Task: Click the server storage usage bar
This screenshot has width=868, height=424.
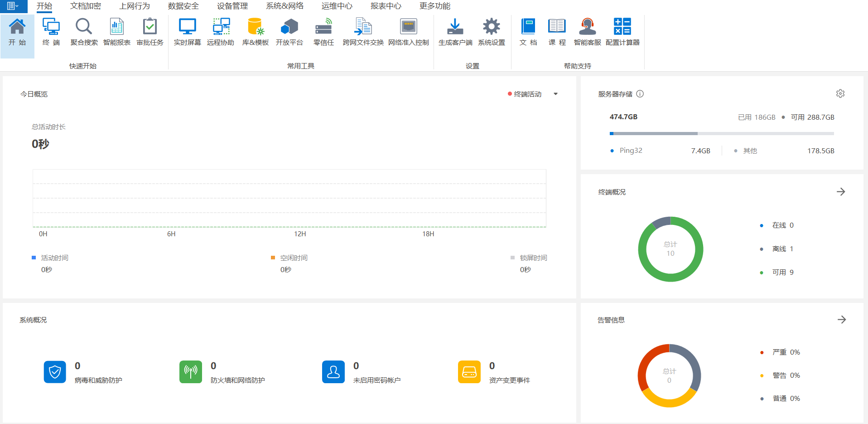Action: (x=721, y=134)
